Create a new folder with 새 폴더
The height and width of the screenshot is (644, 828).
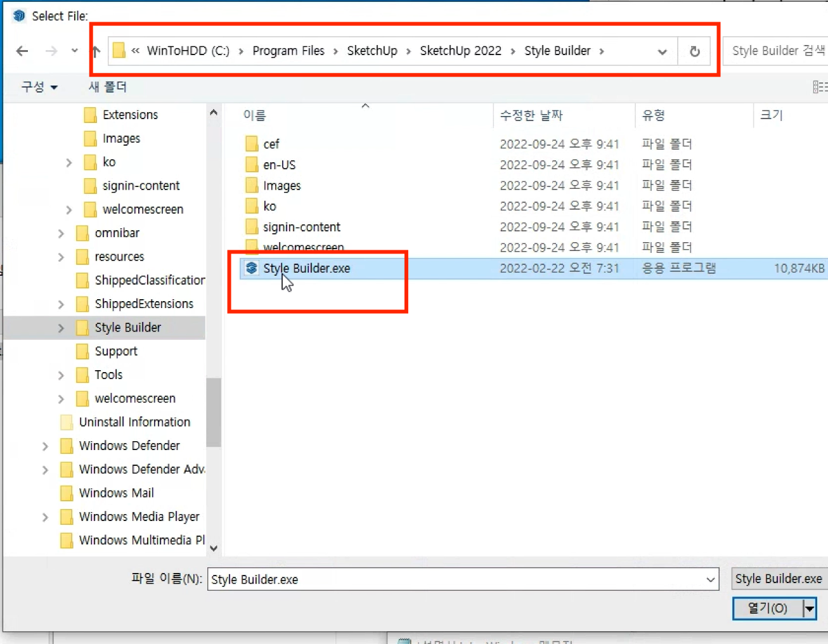[108, 87]
